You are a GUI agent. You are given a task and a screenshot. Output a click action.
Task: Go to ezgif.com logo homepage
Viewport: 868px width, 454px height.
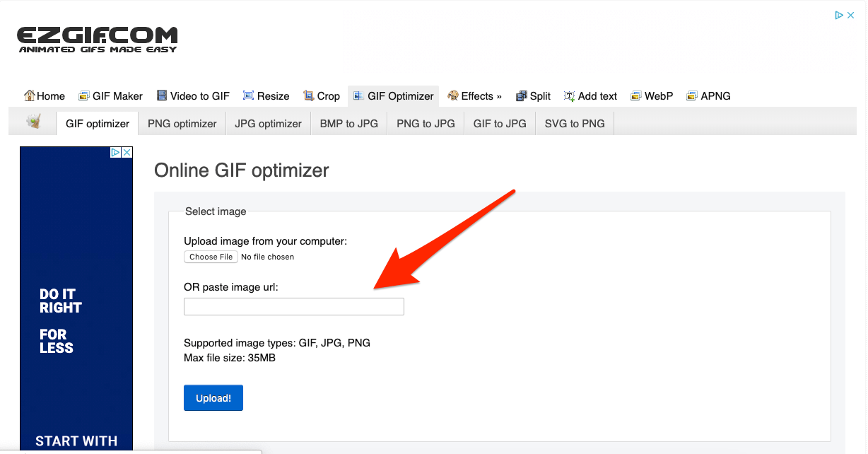coord(98,40)
